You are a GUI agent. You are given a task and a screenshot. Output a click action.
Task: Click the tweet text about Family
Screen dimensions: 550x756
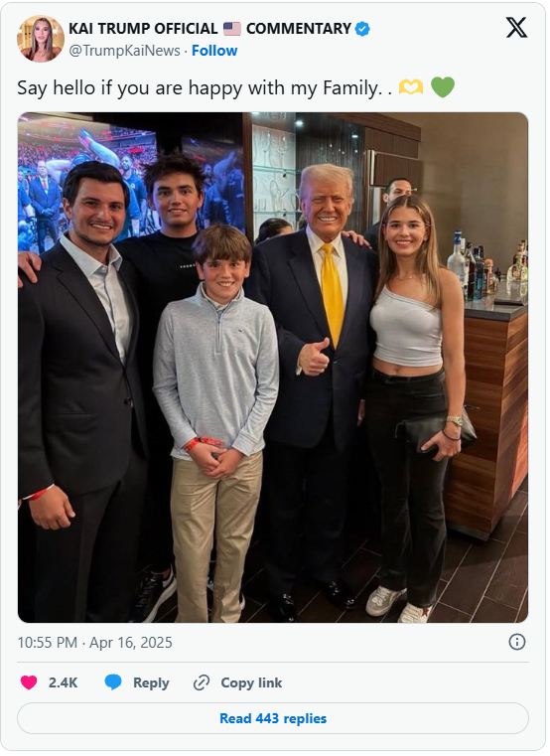[x=205, y=88]
